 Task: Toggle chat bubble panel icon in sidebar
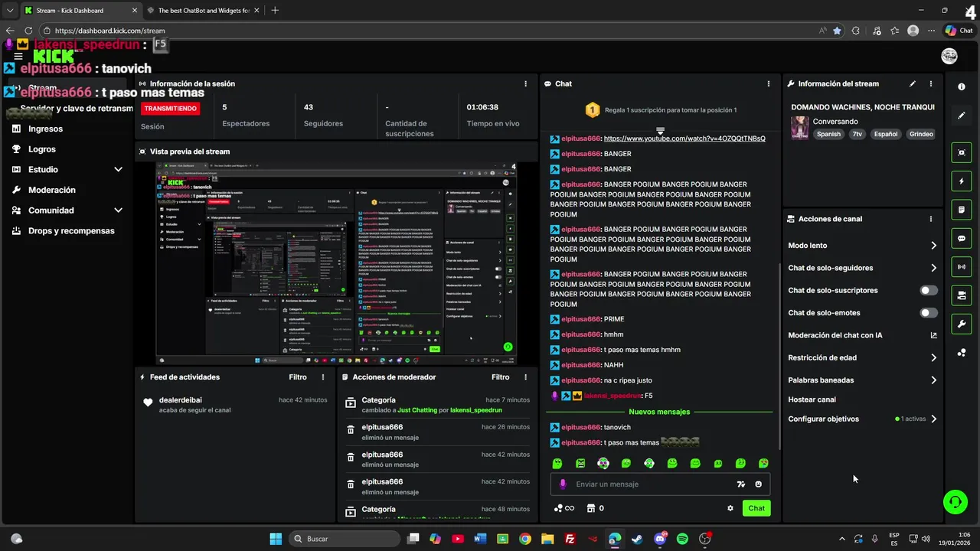(x=962, y=238)
